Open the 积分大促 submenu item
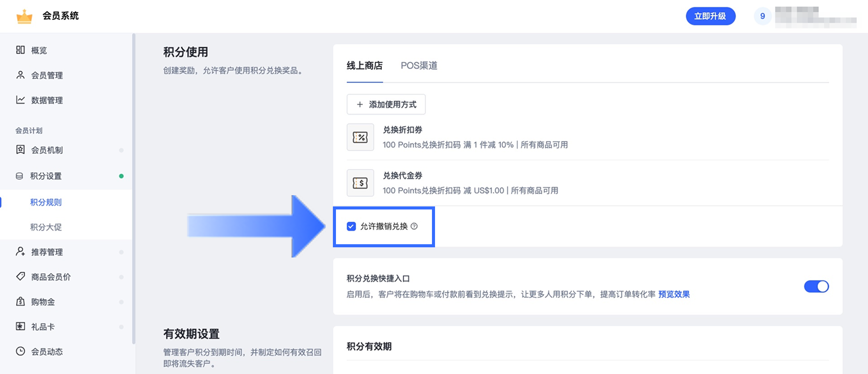868x374 pixels. [46, 227]
